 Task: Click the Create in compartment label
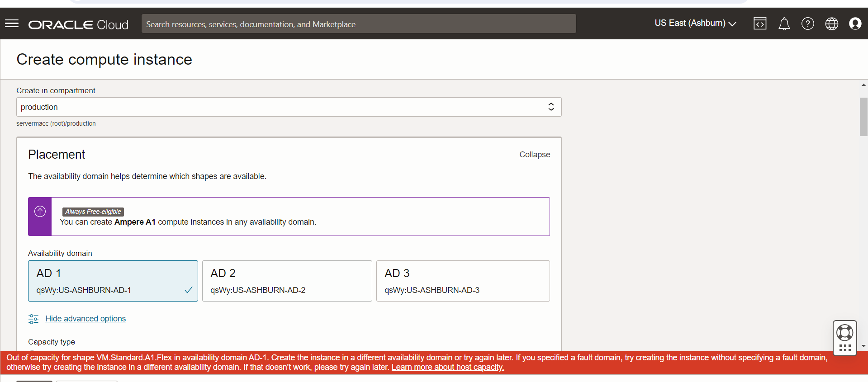click(x=56, y=90)
